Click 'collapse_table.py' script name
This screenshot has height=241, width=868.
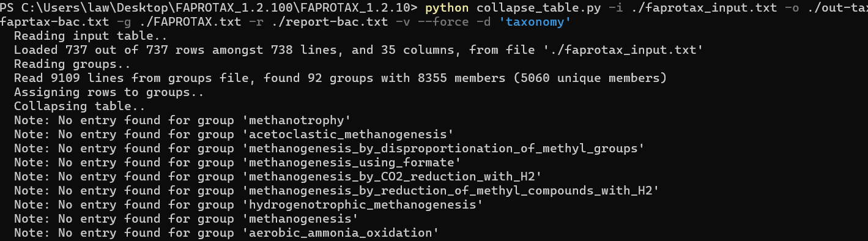point(536,8)
